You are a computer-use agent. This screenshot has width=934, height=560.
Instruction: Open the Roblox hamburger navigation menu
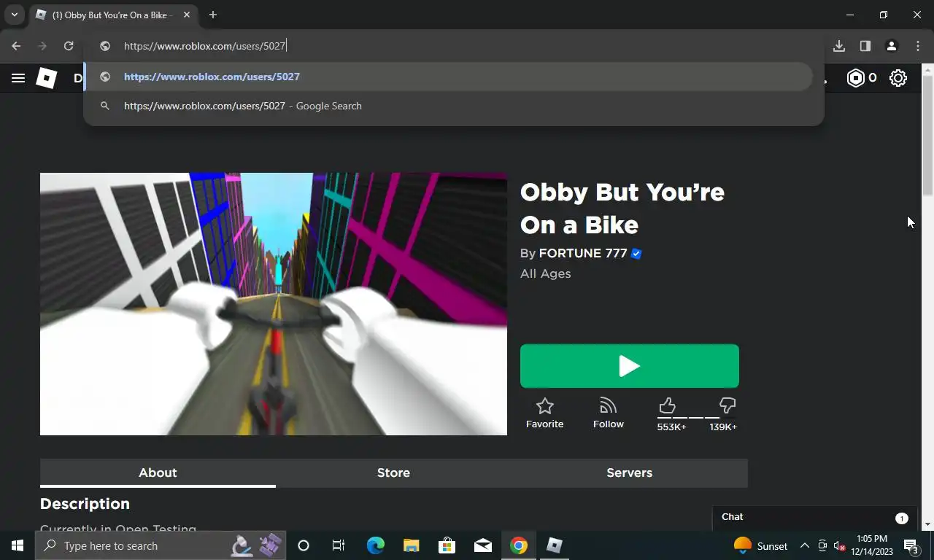pos(18,78)
